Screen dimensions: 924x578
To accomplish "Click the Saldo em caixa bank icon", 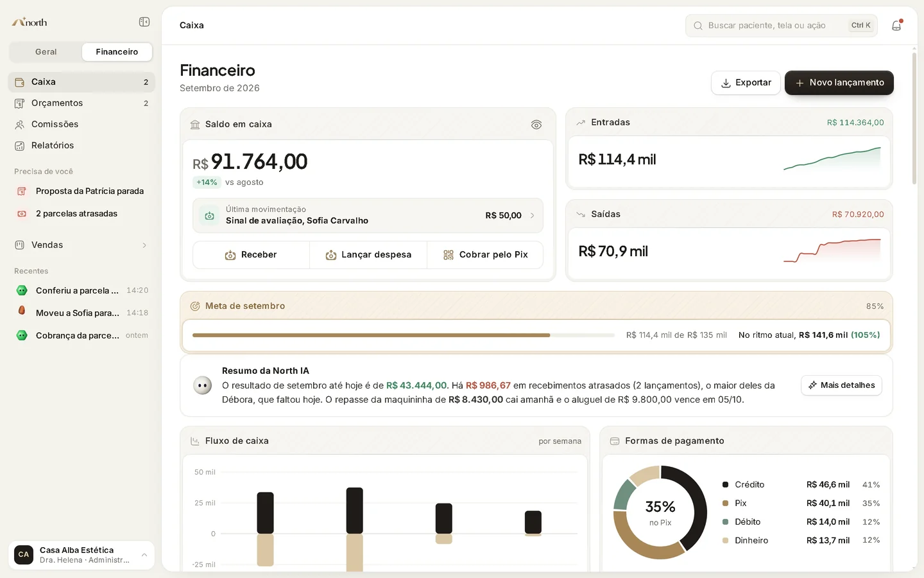I will (x=195, y=125).
